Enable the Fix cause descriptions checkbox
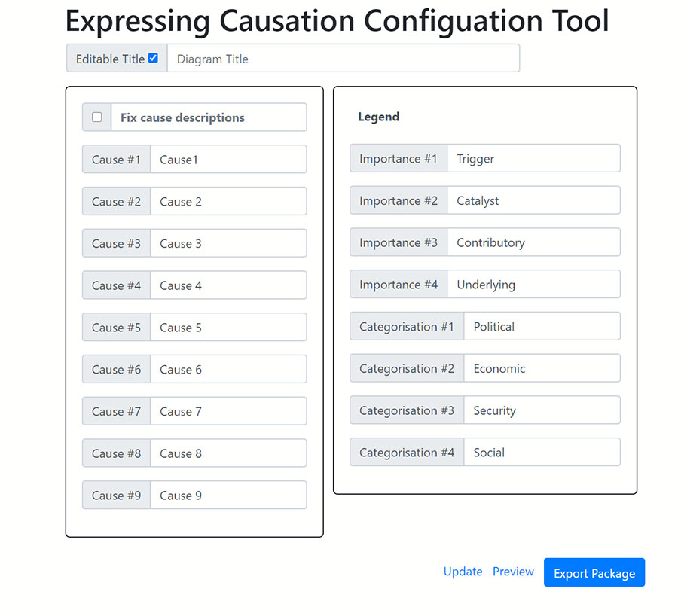The image size is (678, 616). click(97, 117)
